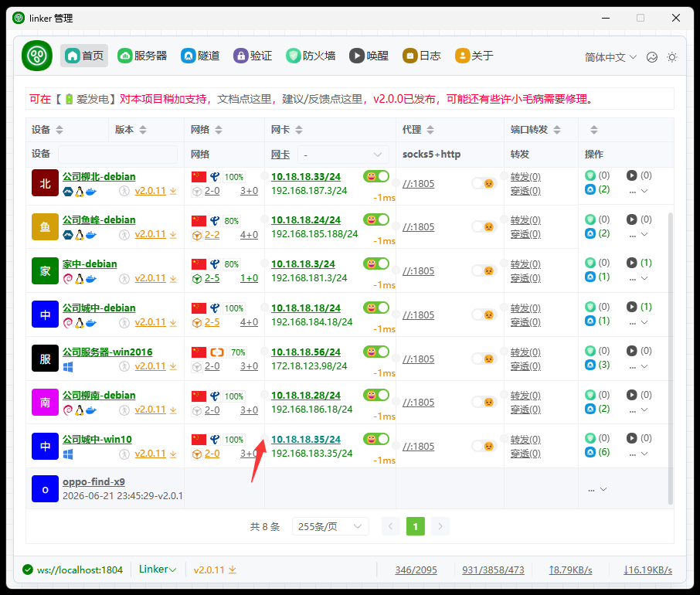Expand the more-actions menu for 公司城中-win10
This screenshot has width=700, height=595.
pyautogui.click(x=638, y=454)
